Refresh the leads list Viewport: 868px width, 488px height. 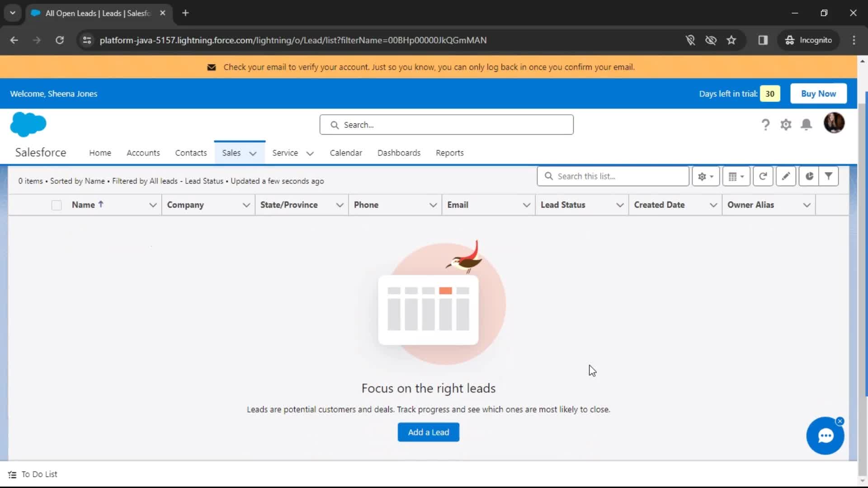click(763, 176)
